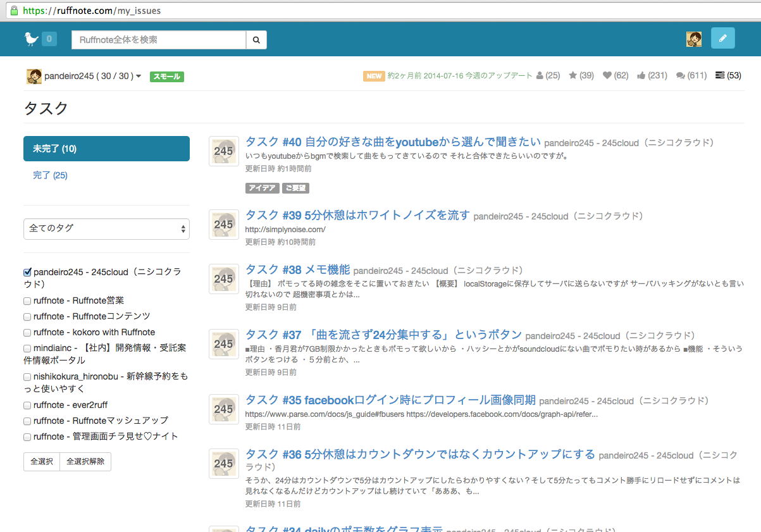
Task: Open task #38 メモ機能 link
Action: pyautogui.click(x=297, y=270)
